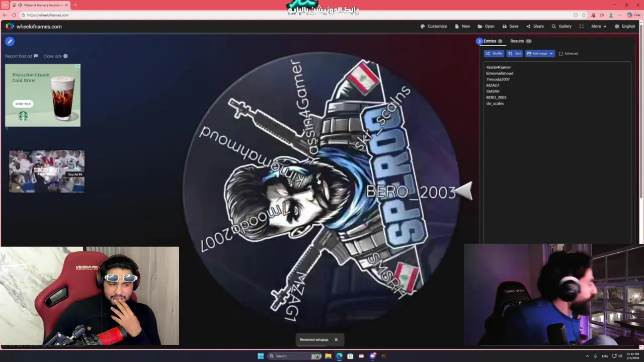The width and height of the screenshot is (644, 362).
Task: Open the English language selector
Action: pos(625,26)
